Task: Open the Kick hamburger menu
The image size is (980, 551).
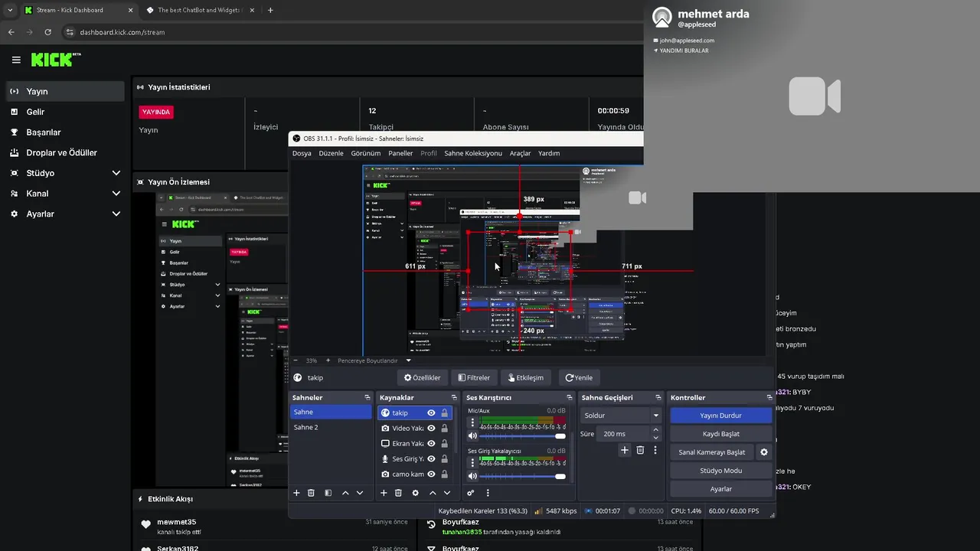Action: pos(16,60)
